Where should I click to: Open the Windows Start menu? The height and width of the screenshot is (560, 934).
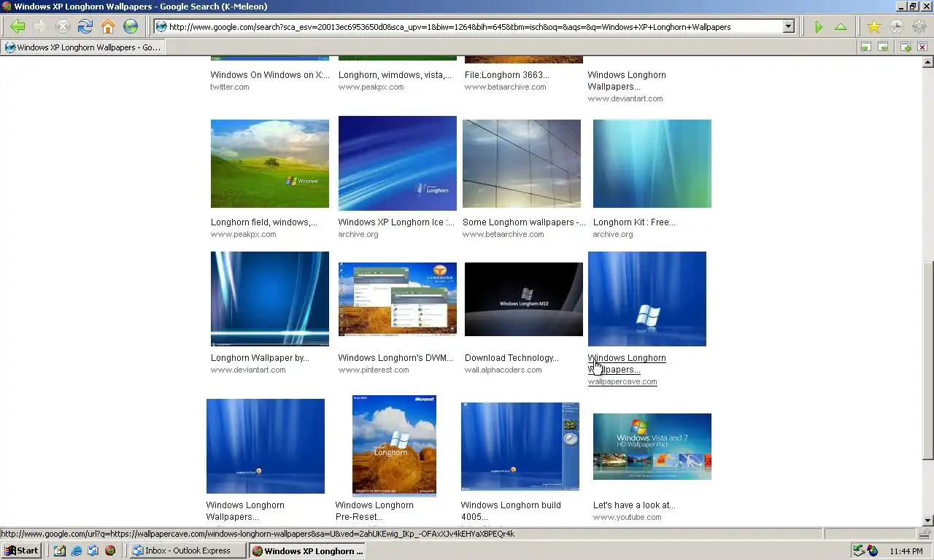tap(21, 551)
